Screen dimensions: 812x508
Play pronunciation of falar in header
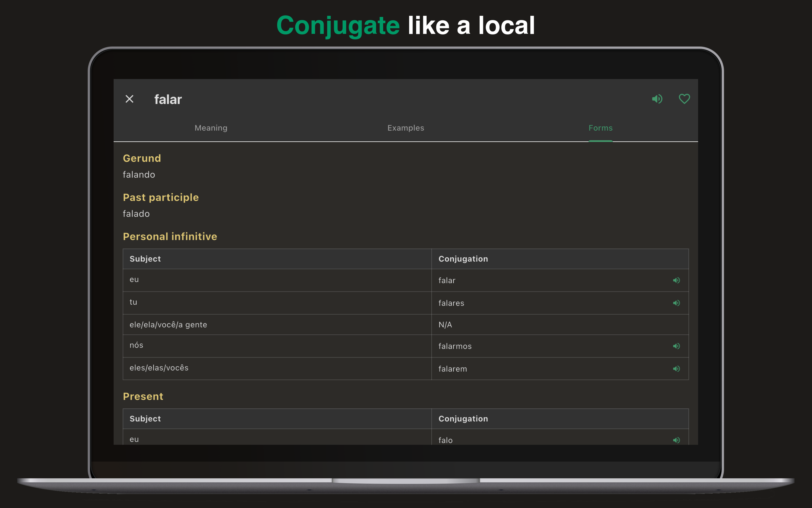click(657, 99)
